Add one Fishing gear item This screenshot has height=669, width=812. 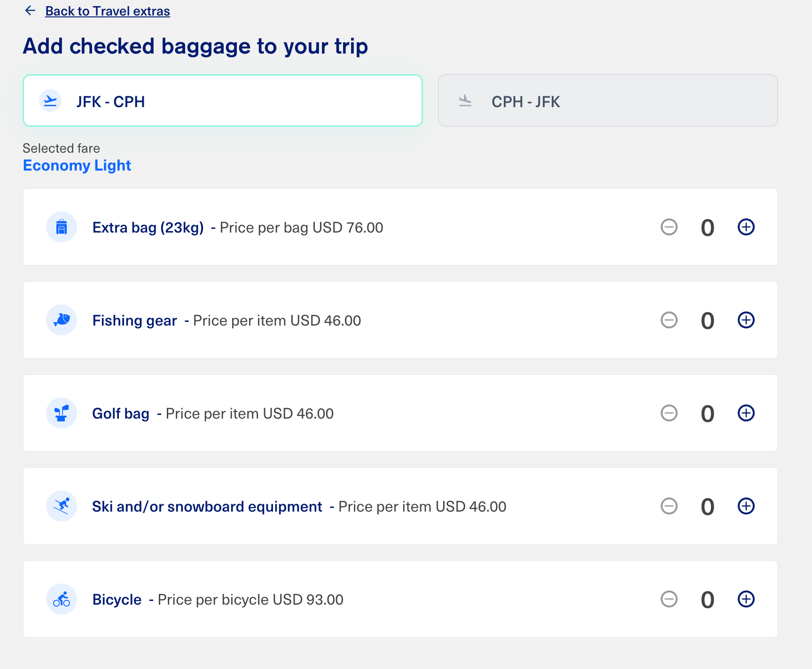pos(746,320)
